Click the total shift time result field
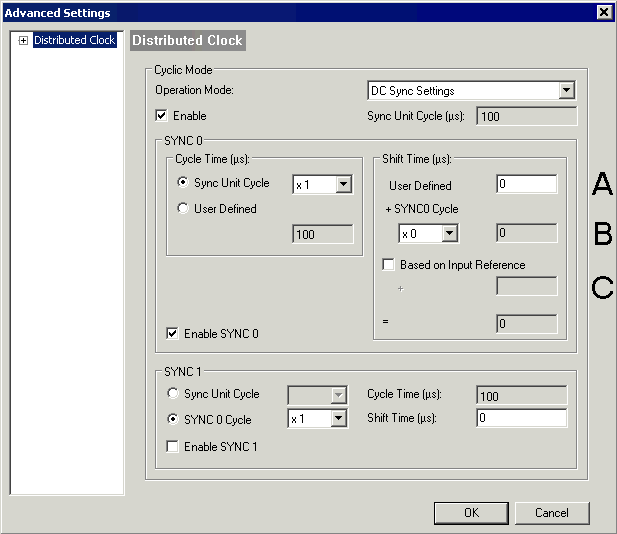 526,323
